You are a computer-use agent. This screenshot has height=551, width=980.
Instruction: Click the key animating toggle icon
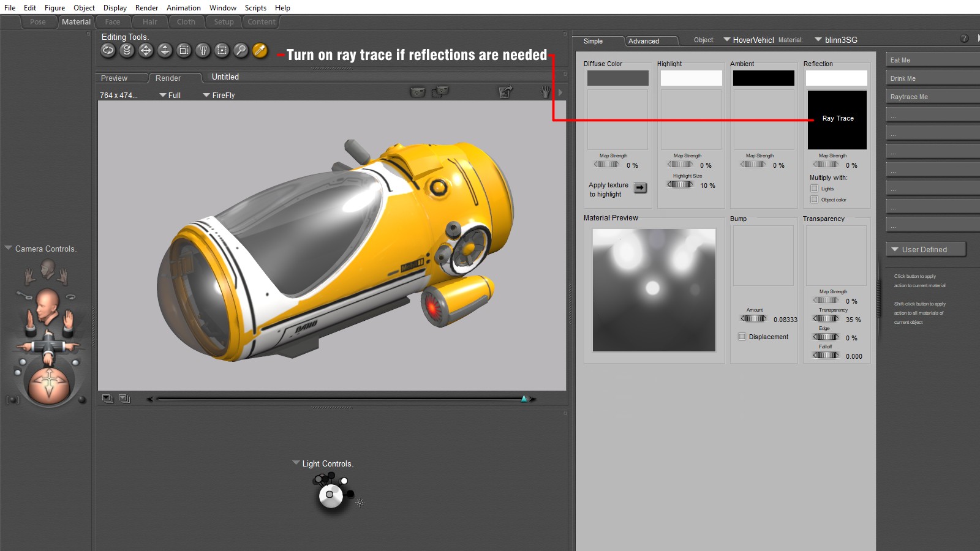pyautogui.click(x=24, y=295)
